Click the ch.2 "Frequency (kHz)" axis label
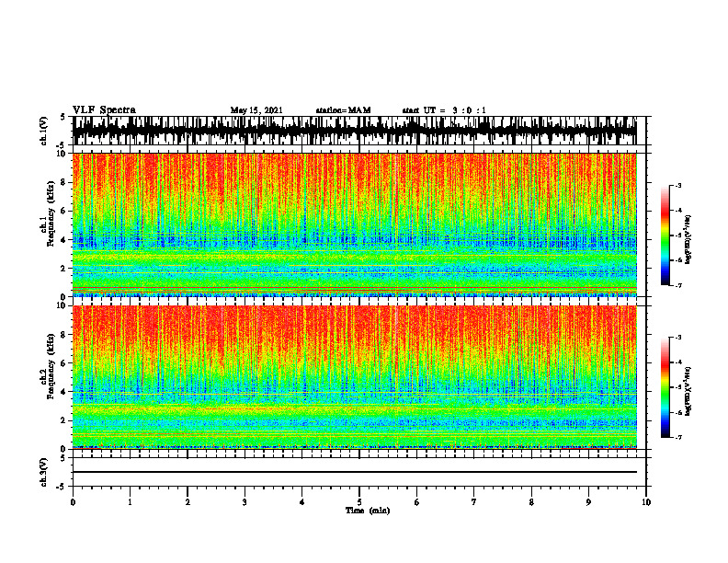Image resolution: width=728 pixels, height=563 pixels. (x=50, y=366)
